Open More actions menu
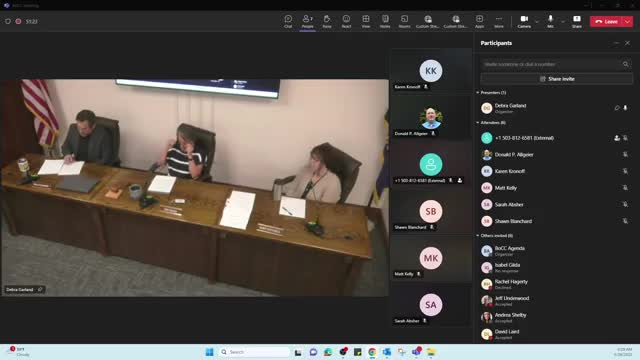The width and height of the screenshot is (640, 360). [x=499, y=21]
